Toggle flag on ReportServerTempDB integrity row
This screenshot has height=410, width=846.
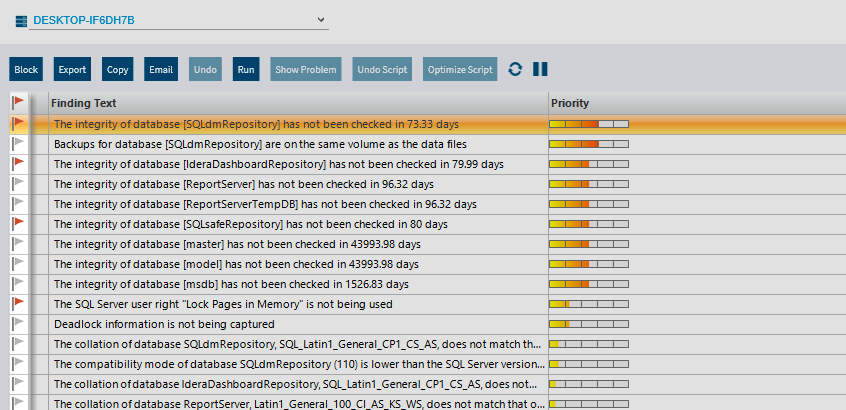click(x=19, y=204)
